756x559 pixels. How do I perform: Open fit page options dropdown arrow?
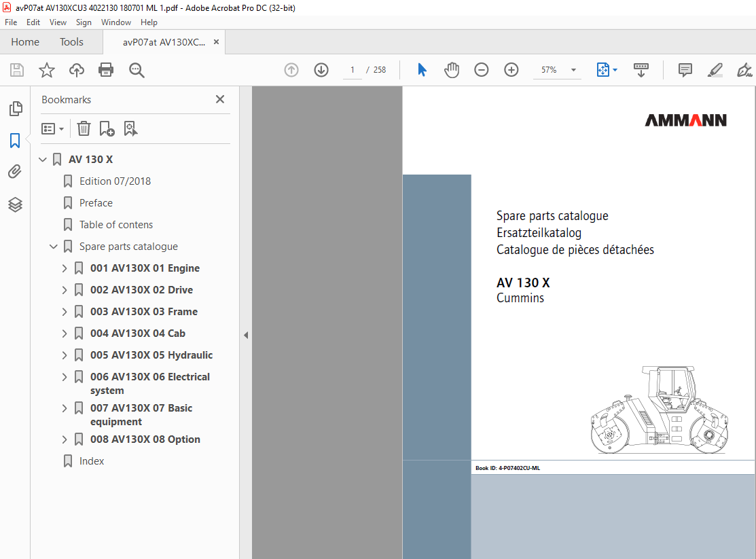coord(615,70)
